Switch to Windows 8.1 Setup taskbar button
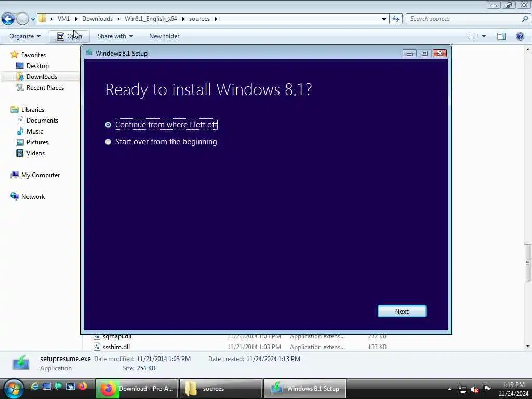 pyautogui.click(x=304, y=389)
